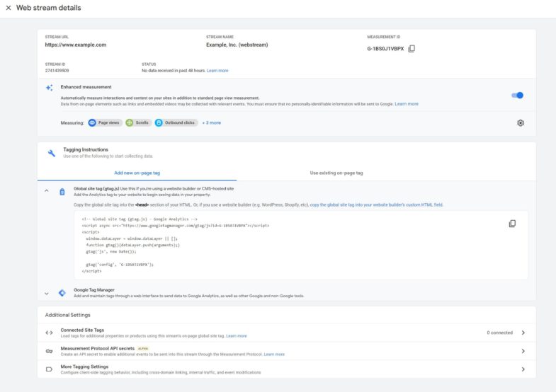Click the Connected Site Tags code icon

[50, 333]
